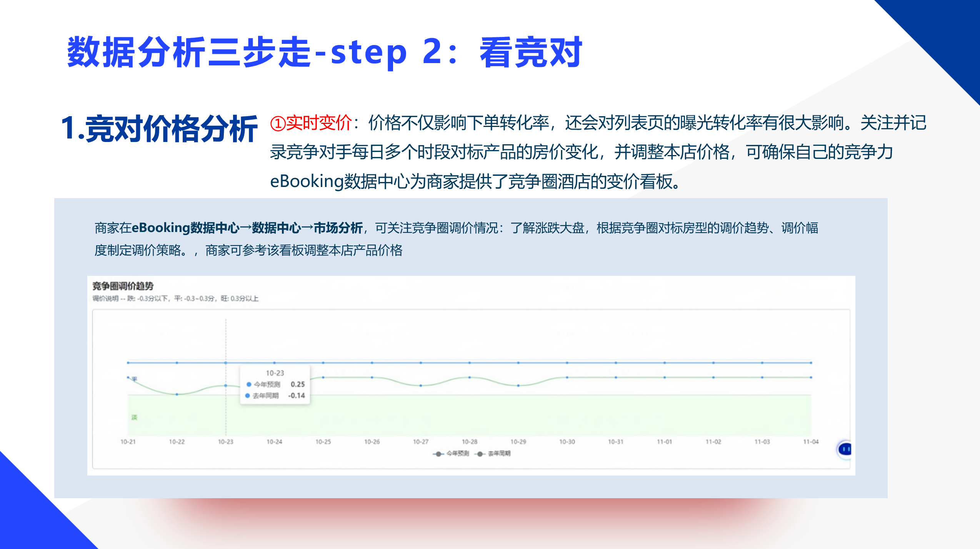Click the 今年预测 blue dot in tooltip
Viewport: 980px width, 549px height.
[x=249, y=384]
